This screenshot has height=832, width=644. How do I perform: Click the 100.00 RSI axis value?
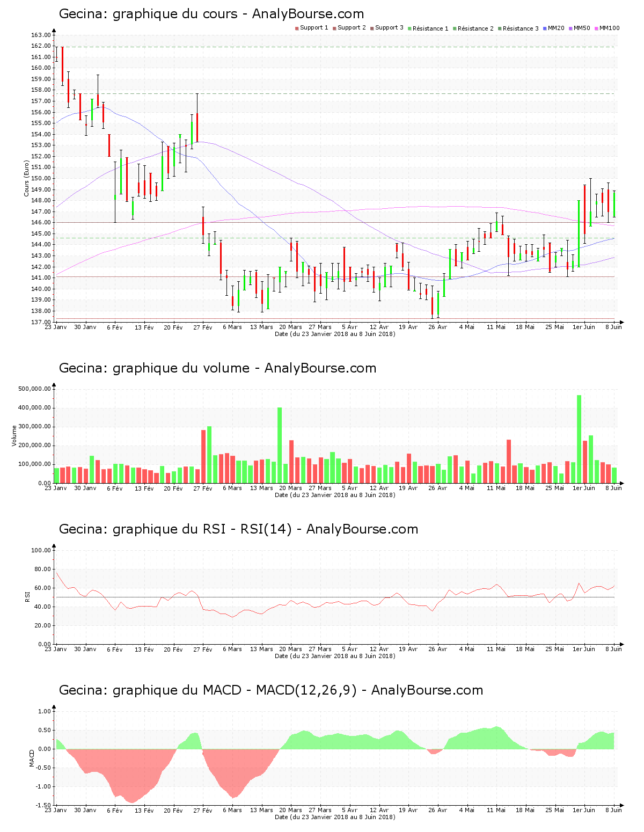tap(41, 550)
